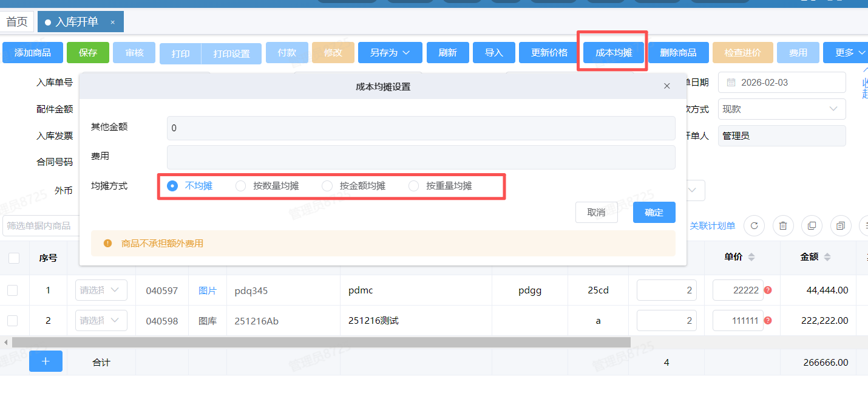Click the warning icon before 商品不承担额外费用
This screenshot has height=404, width=868.
(x=107, y=243)
